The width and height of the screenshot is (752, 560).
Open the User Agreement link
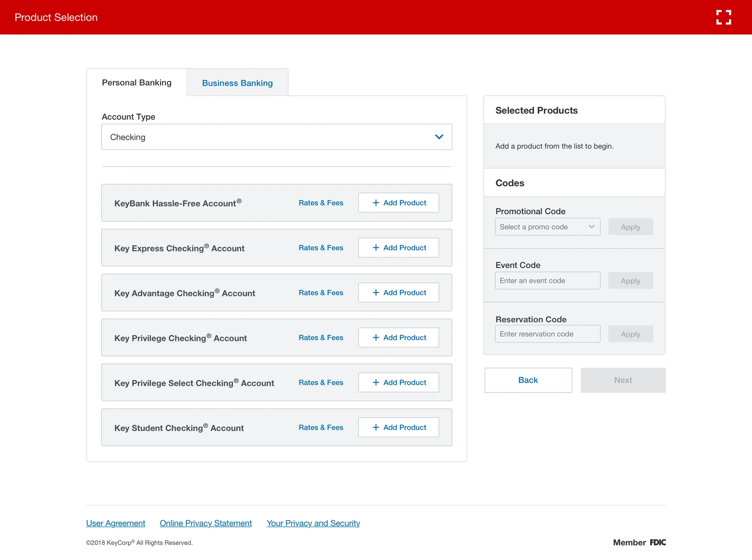pyautogui.click(x=116, y=523)
